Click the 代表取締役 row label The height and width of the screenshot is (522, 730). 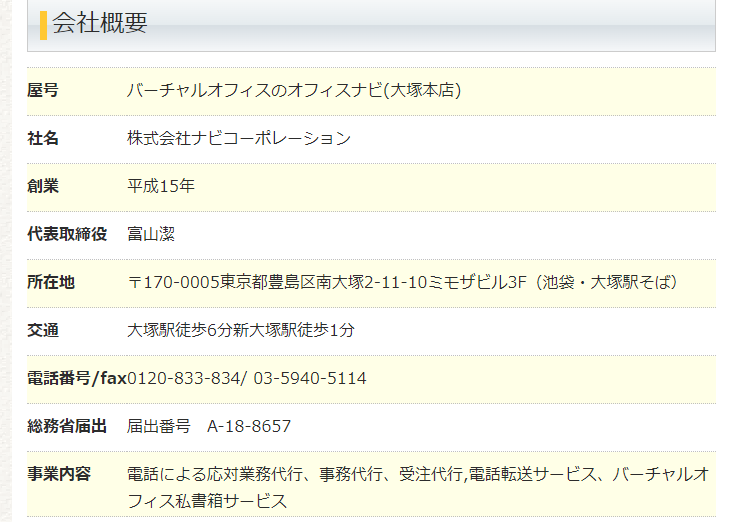click(x=67, y=234)
